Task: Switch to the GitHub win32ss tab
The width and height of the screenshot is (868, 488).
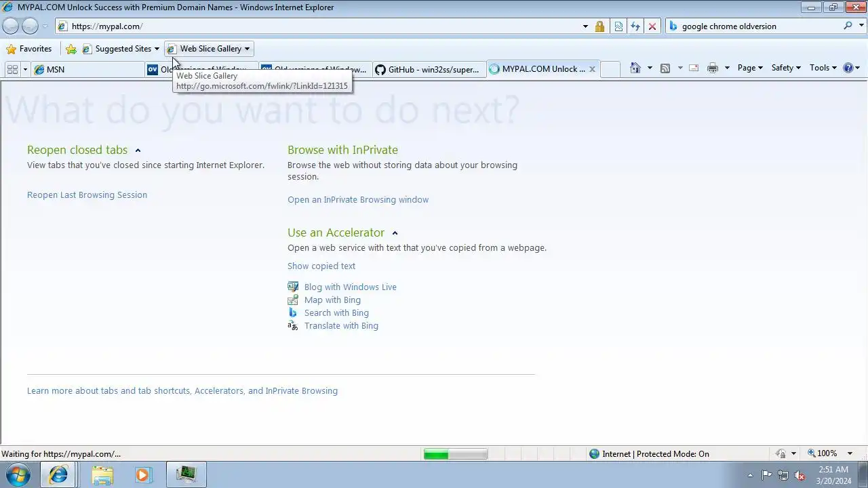Action: click(429, 69)
